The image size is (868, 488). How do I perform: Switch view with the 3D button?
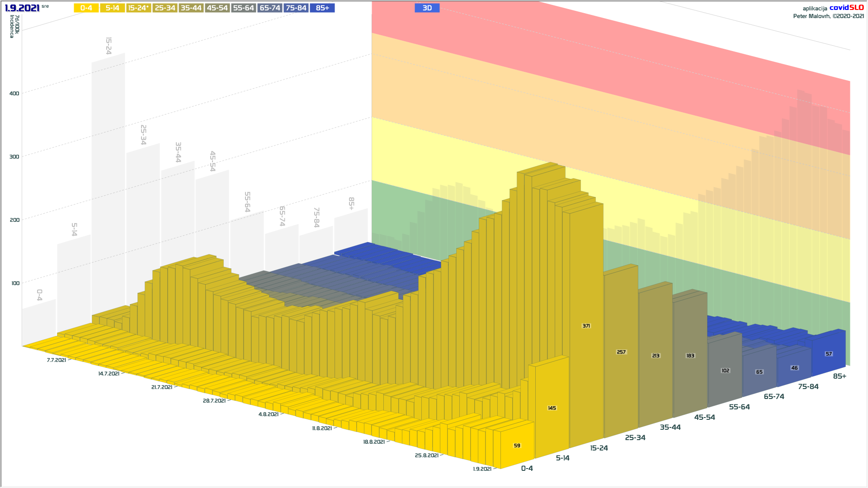point(427,8)
